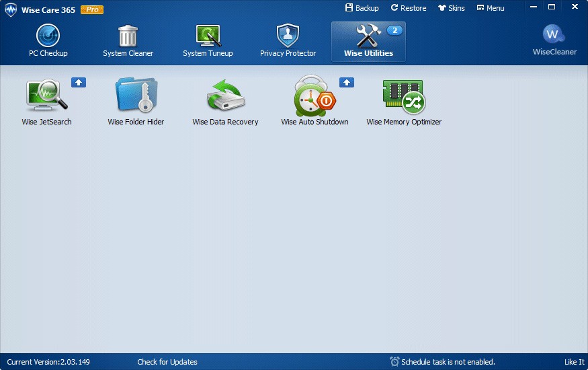Open Wise Folder Hider utility
This screenshot has width=588, height=370.
136,100
